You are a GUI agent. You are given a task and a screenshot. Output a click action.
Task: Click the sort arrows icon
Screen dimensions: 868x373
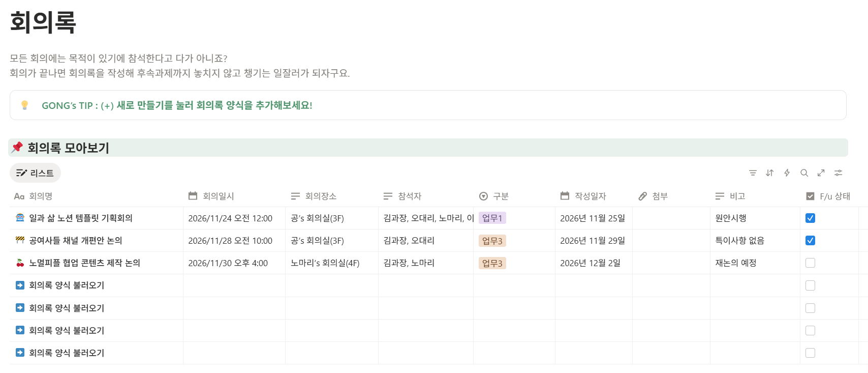click(770, 173)
